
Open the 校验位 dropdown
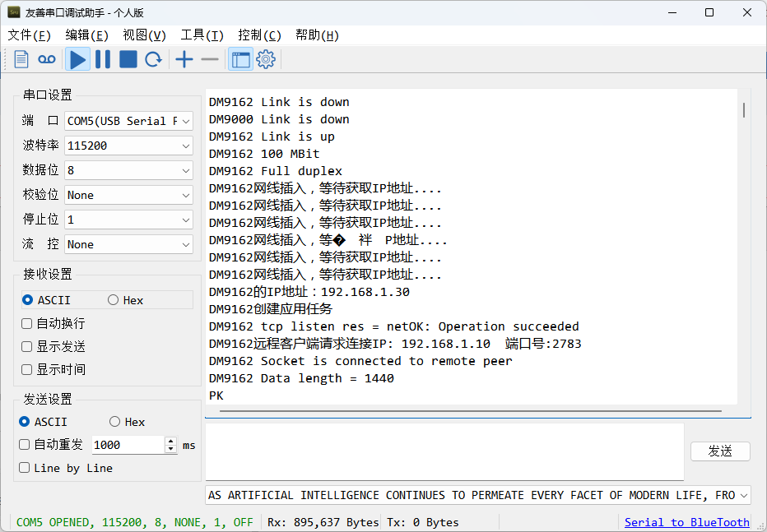(x=128, y=195)
